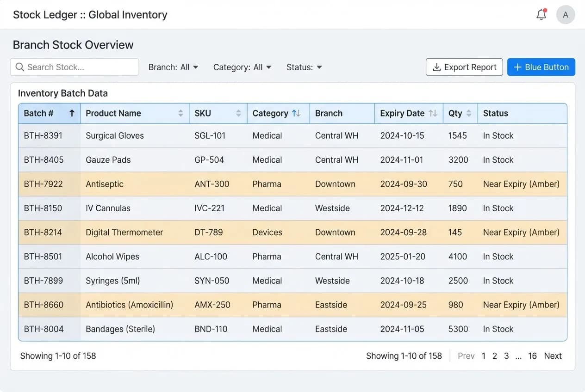The width and height of the screenshot is (585, 392).
Task: Click the quantity 4100
Action: [457, 257]
